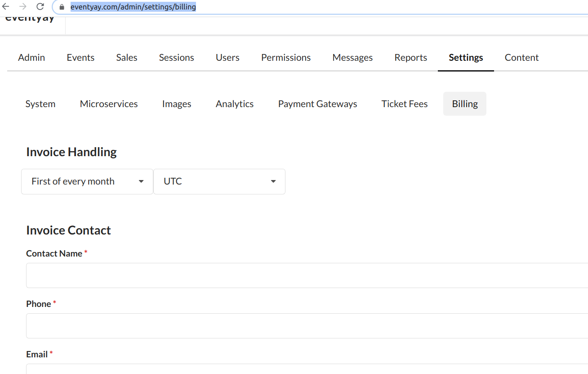The height and width of the screenshot is (374, 588).
Task: Click the Email field label
Action: pos(37,354)
